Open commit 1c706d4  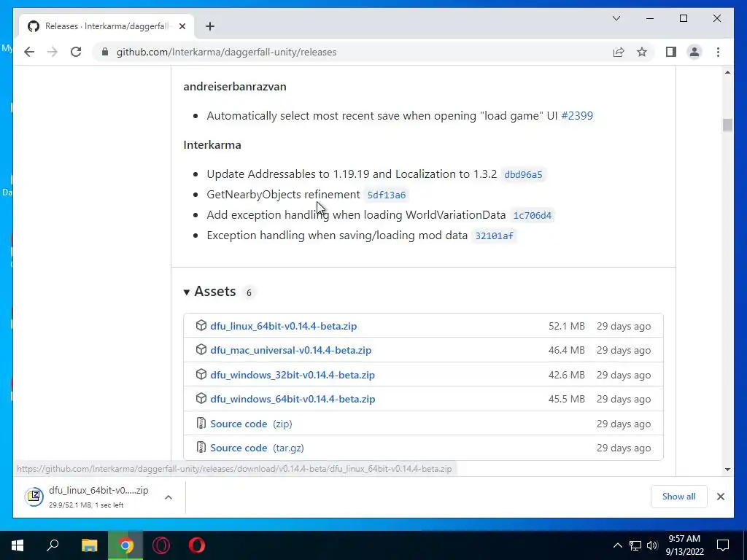[x=532, y=215]
